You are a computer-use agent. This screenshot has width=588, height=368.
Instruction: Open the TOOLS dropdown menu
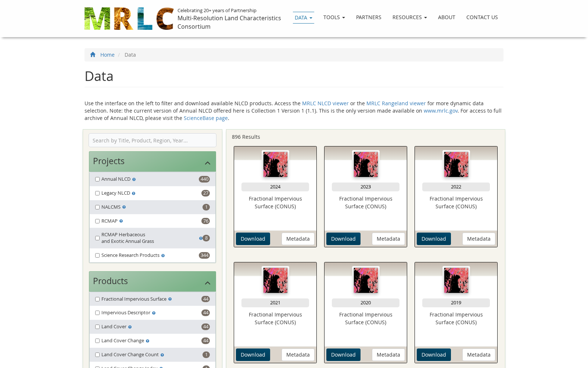(334, 17)
